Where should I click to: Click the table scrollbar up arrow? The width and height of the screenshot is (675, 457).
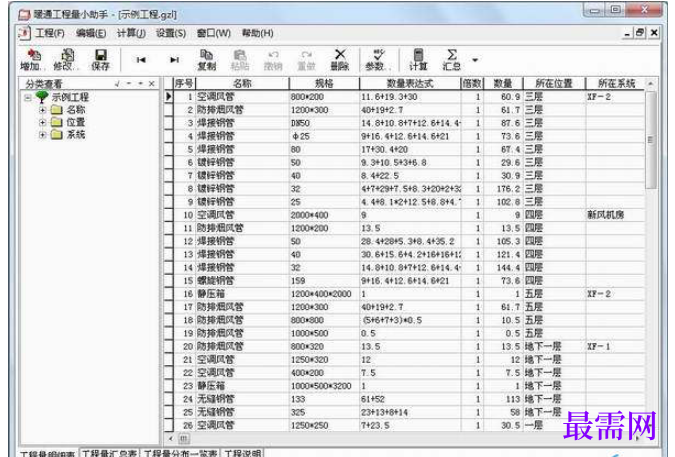pyautogui.click(x=650, y=83)
